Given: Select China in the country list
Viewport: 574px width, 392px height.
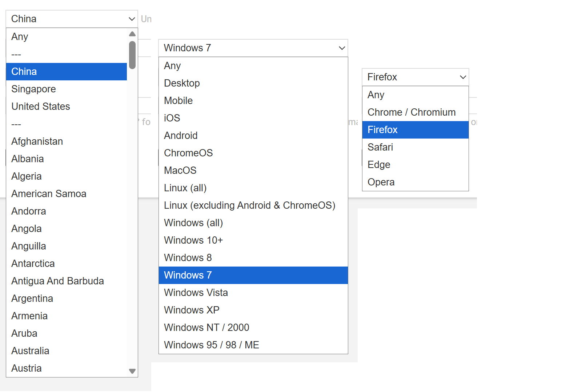Looking at the screenshot, I should [x=67, y=72].
